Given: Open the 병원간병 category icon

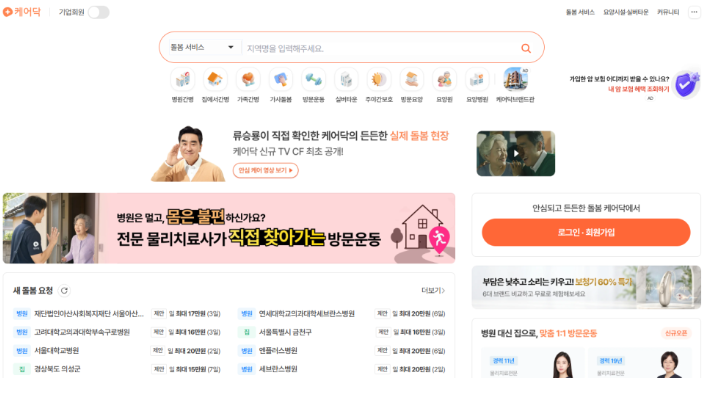Looking at the screenshot, I should 183,79.
